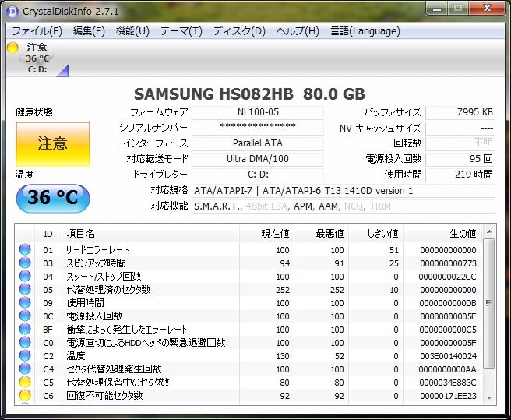Close the CrystalDiskInfo window
The height and width of the screenshot is (420, 511).
coord(487,9)
